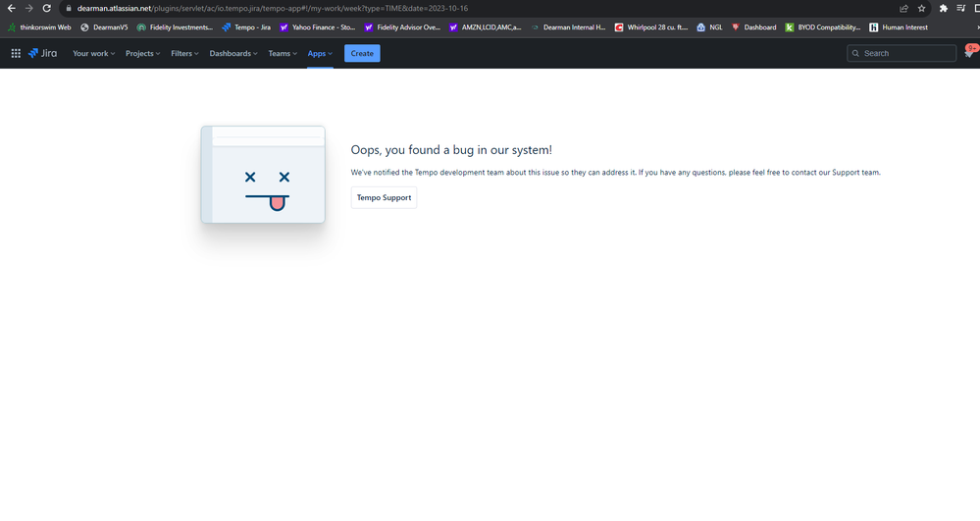
Task: Open Fidelity Advisor Ove... bookmark
Action: (x=402, y=27)
